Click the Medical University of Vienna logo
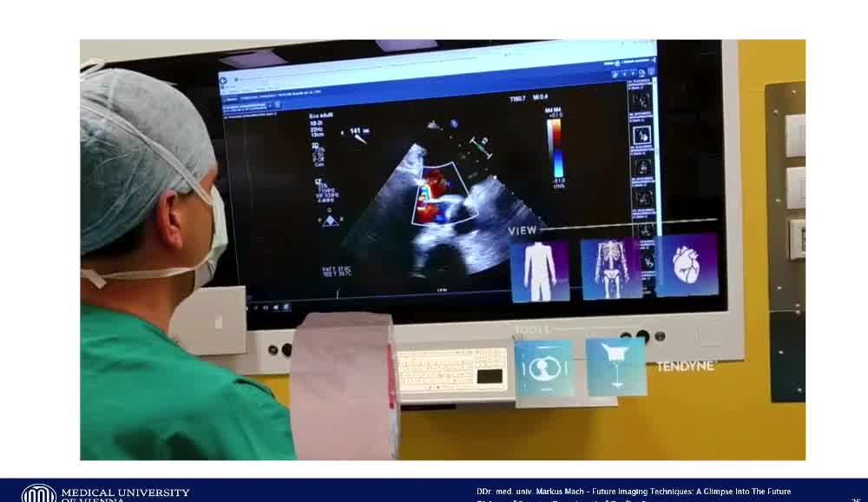868x502 pixels. [39, 493]
